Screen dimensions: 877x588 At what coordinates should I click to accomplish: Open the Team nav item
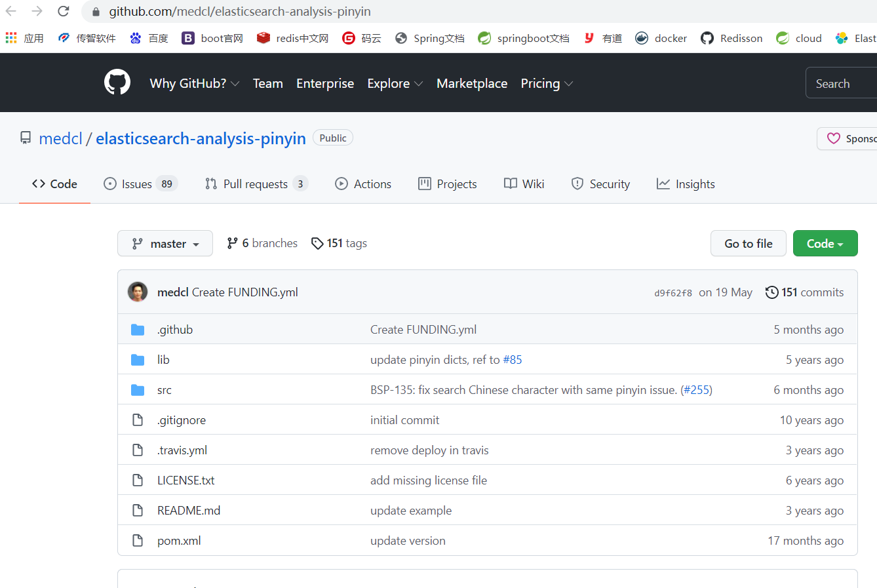click(x=268, y=83)
